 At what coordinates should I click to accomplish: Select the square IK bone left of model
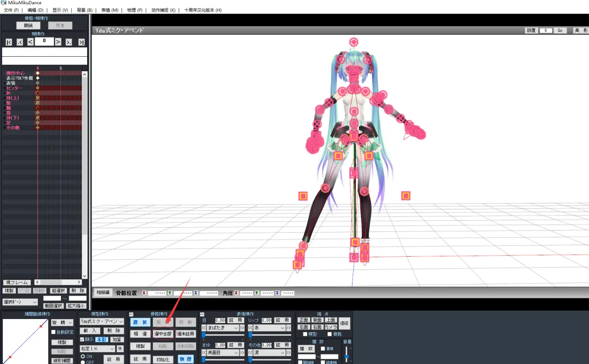pyautogui.click(x=303, y=196)
